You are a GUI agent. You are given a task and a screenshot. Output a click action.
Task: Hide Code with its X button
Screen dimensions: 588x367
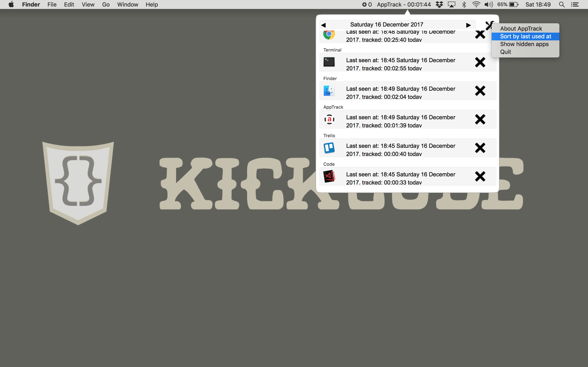(x=480, y=176)
